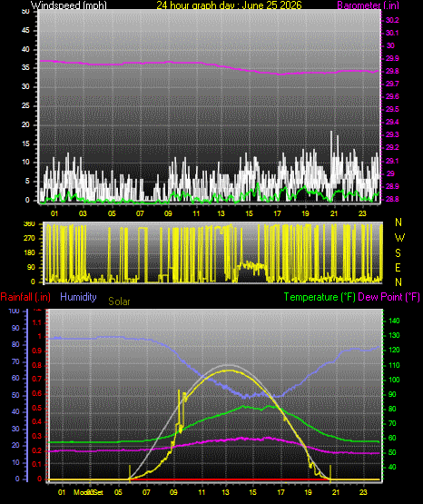
Task: Select the Solar legend label
Action: click(119, 301)
